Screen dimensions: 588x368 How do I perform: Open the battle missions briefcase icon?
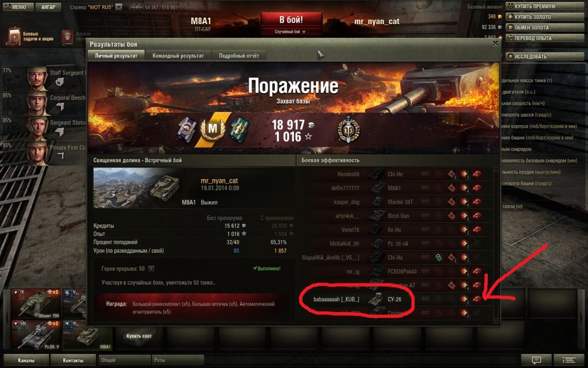15,37
